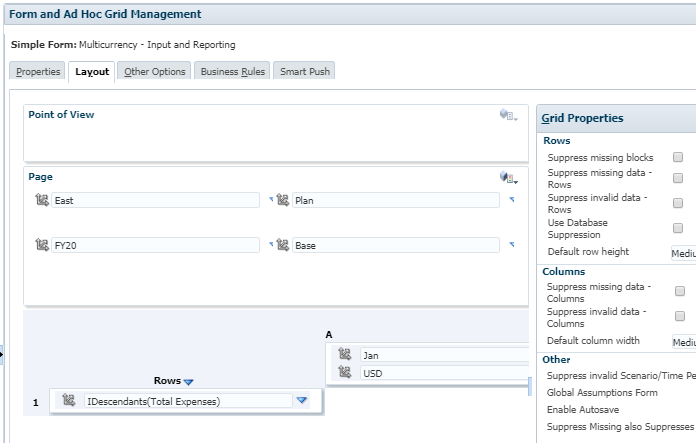Select row number 1 header
The width and height of the screenshot is (696, 443).
click(36, 403)
